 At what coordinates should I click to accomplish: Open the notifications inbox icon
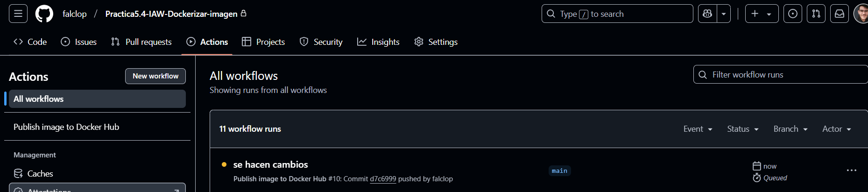(x=839, y=14)
